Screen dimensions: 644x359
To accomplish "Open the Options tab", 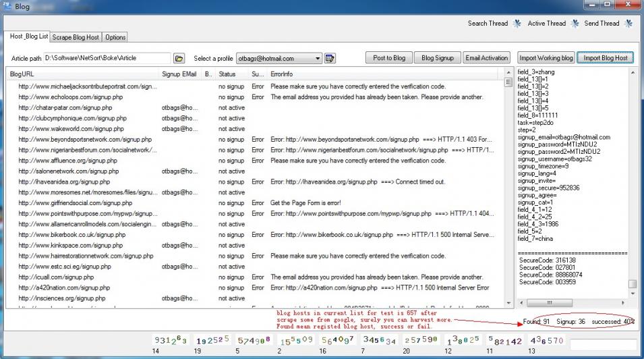I will [115, 37].
